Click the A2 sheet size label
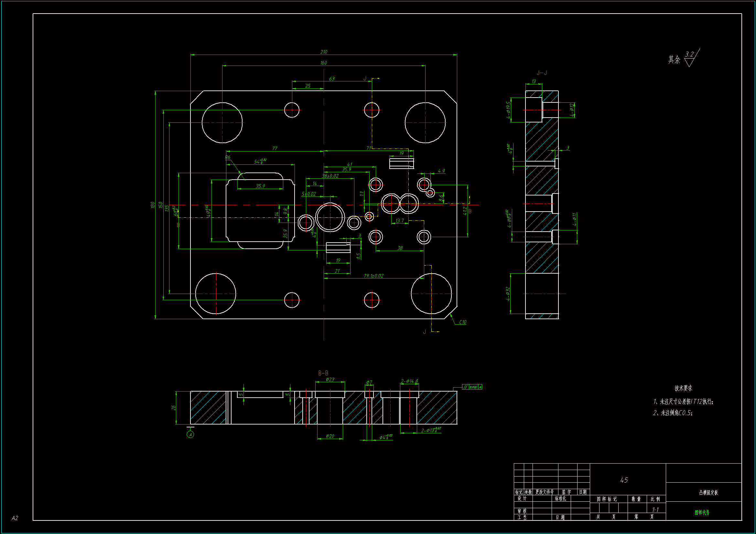The image size is (756, 534). (x=15, y=518)
